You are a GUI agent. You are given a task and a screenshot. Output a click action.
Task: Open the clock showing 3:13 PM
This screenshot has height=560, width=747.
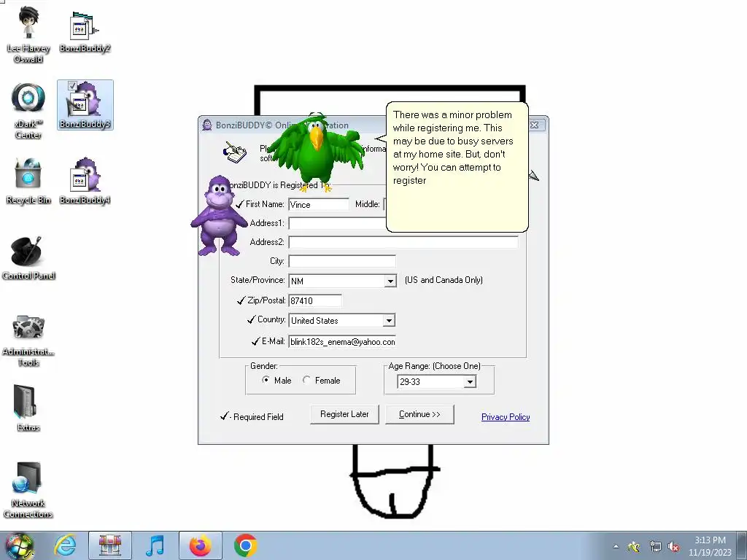point(710,545)
